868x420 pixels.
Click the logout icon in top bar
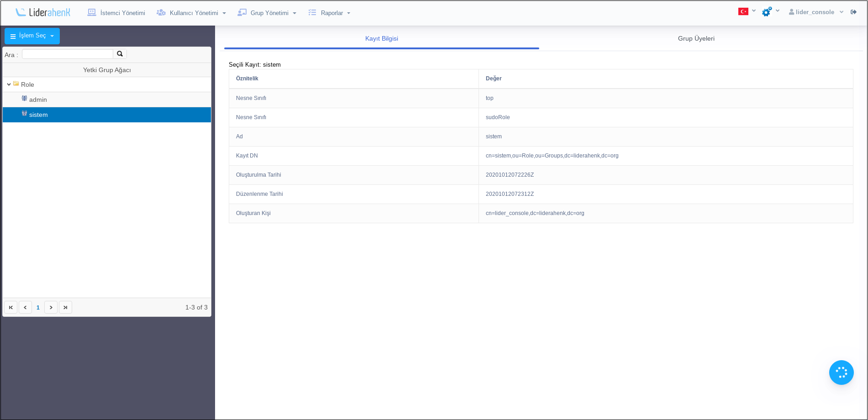pos(853,12)
